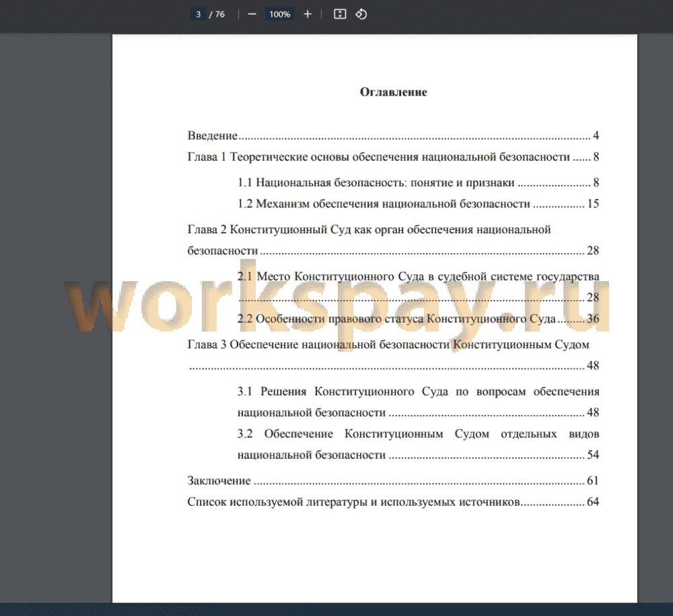The width and height of the screenshot is (673, 616).
Task: Open "2.1 Место Конституционного Суда" entry
Action: [x=418, y=286]
